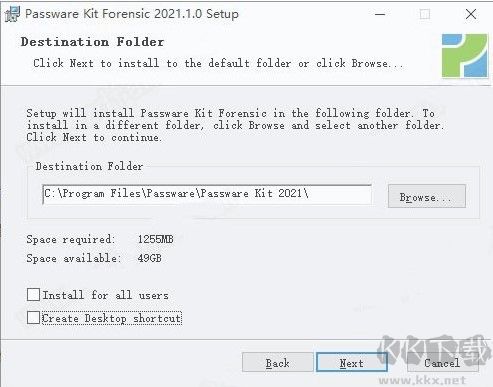Minimize the Setup window

pos(380,14)
